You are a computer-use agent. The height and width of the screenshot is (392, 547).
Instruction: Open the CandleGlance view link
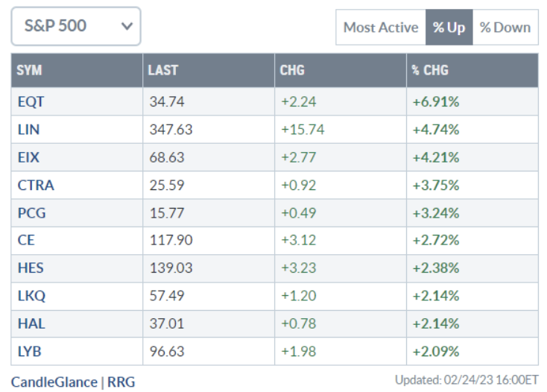coord(54,382)
